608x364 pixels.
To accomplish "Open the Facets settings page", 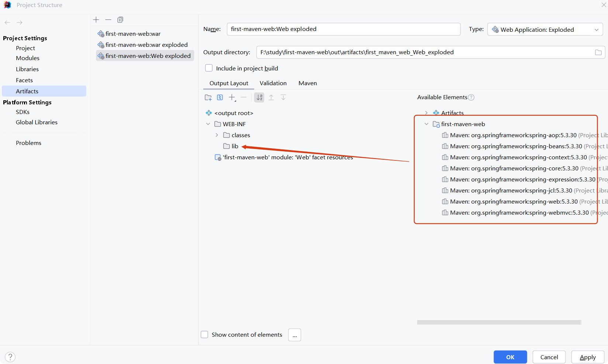I will click(x=24, y=80).
